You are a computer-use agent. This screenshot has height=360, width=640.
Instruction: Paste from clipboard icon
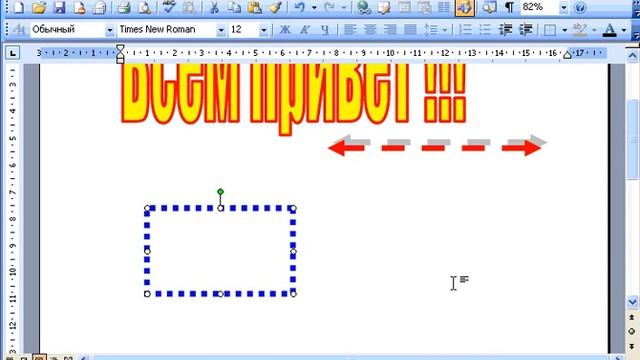[x=254, y=7]
